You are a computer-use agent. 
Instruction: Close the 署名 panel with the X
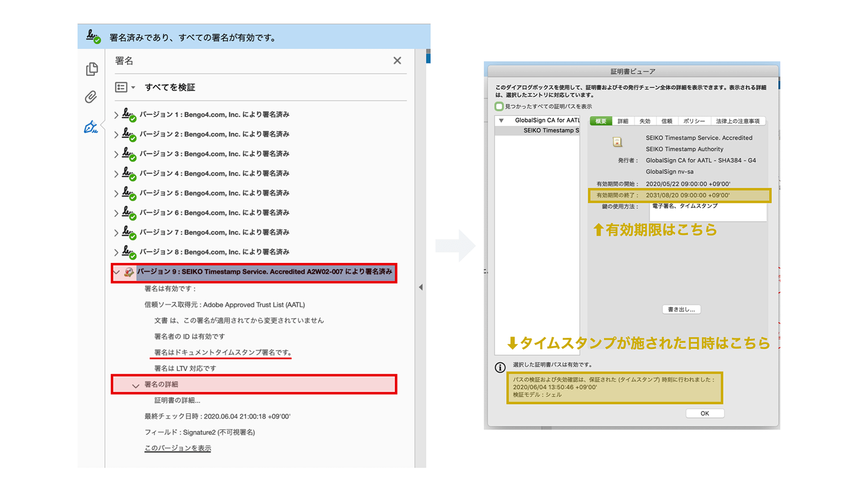click(397, 61)
